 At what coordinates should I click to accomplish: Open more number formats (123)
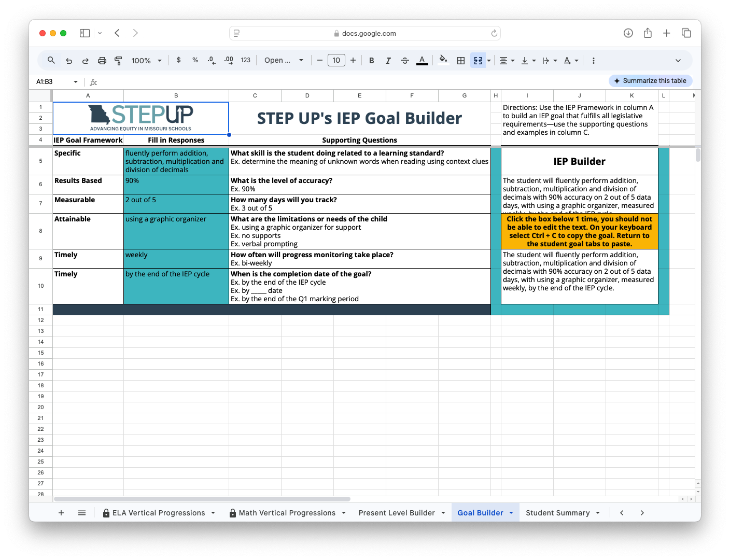pos(246,60)
